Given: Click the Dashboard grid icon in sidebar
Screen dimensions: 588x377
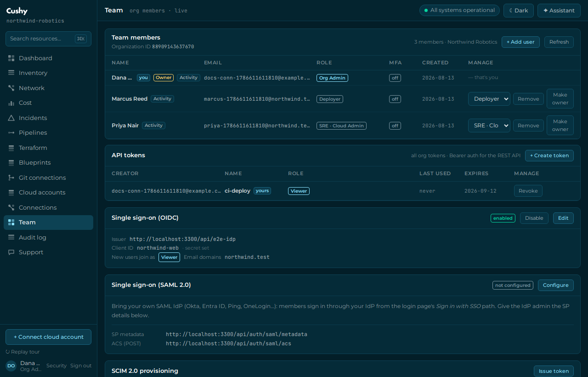Looking at the screenshot, I should pos(11,58).
